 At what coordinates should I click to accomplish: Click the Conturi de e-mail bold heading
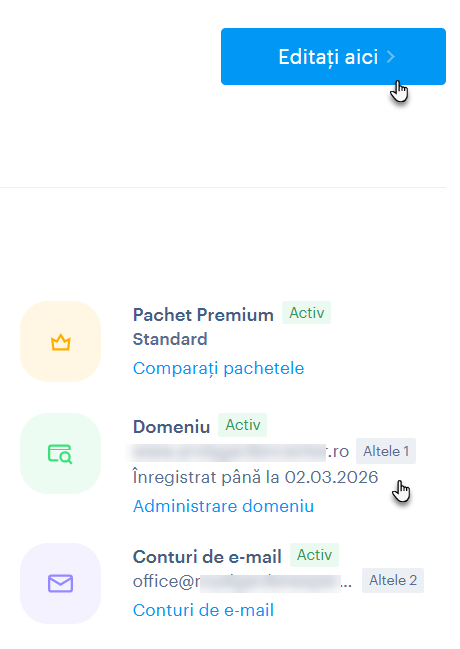click(x=207, y=557)
